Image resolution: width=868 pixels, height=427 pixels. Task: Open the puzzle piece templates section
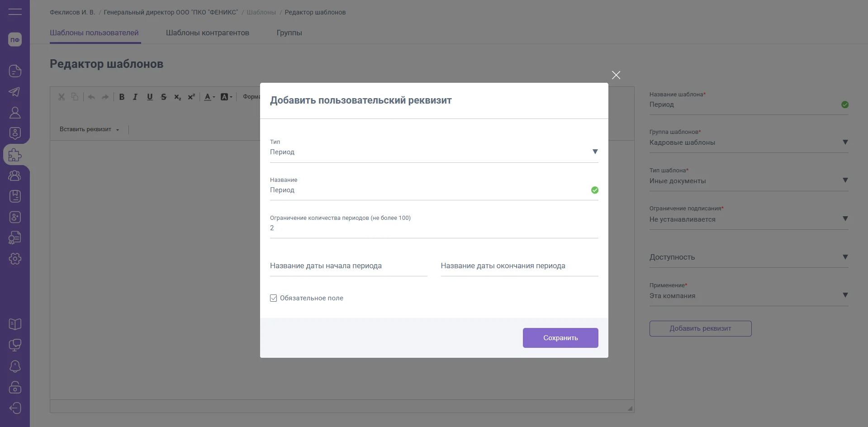(14, 155)
